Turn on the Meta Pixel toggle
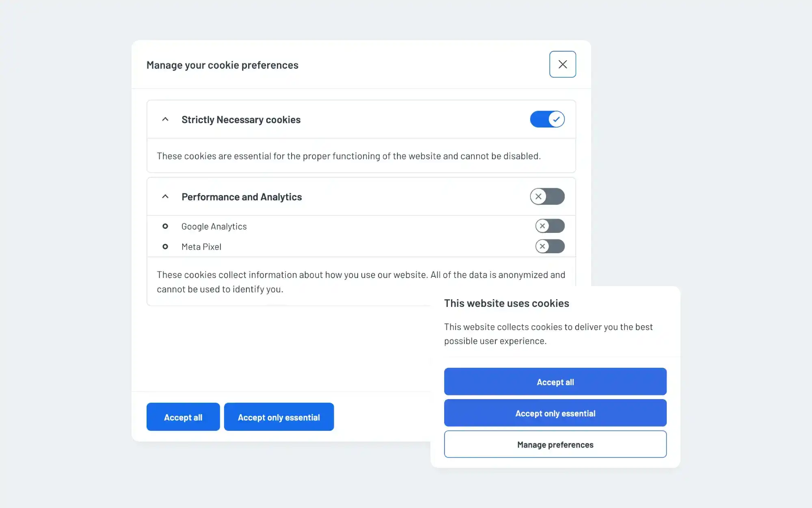Viewport: 812px width, 508px height. pyautogui.click(x=550, y=247)
